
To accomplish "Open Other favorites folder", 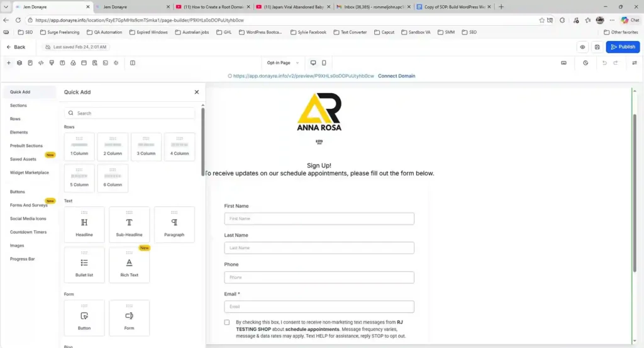I will [x=621, y=32].
